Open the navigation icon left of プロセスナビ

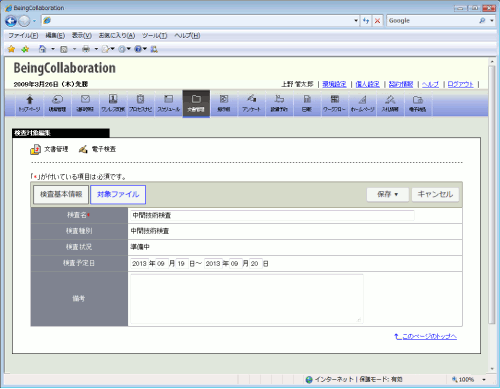[x=113, y=104]
